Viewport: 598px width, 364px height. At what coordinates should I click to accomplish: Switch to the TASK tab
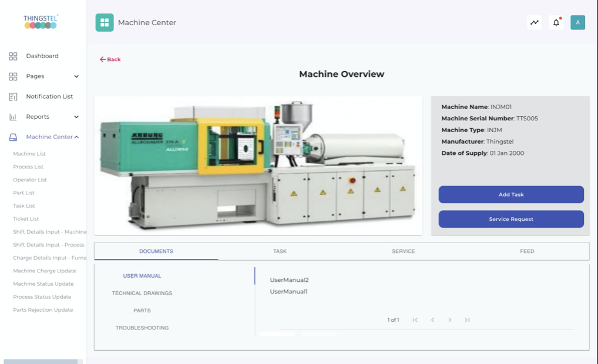(280, 251)
